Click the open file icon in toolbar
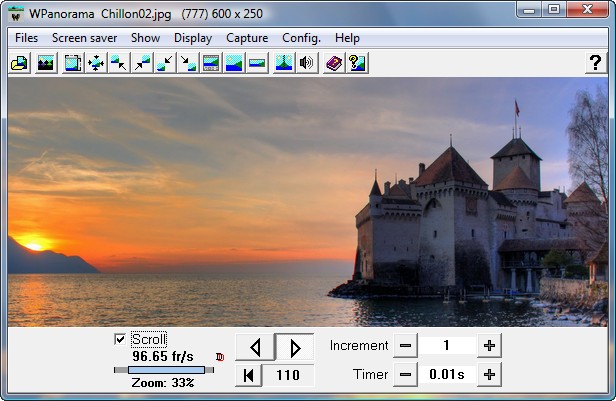Image resolution: width=616 pixels, height=401 pixels. (x=18, y=63)
